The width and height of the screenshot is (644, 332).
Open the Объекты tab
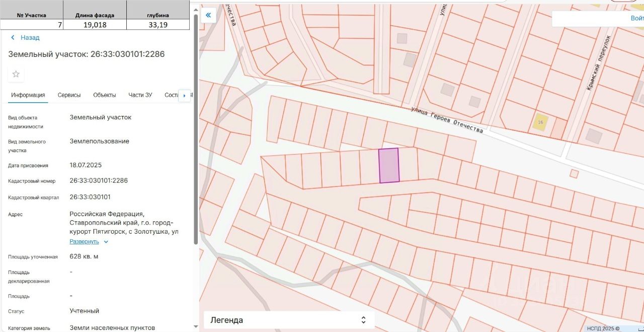pos(105,95)
